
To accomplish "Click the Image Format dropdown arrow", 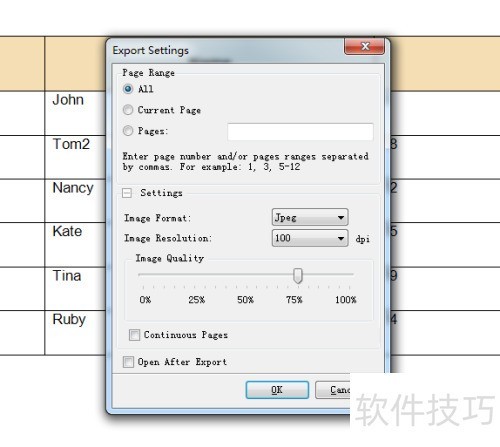I will click(341, 218).
